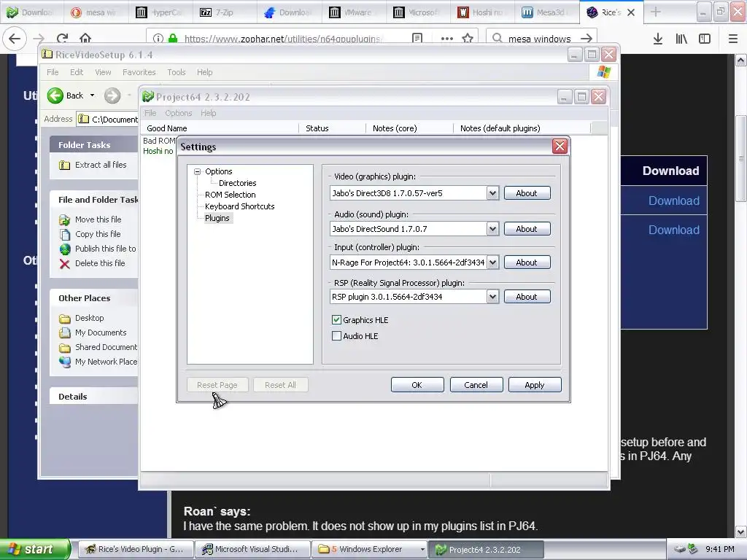Click the first blue Download link on webpage
The image size is (747, 560).
coord(673,201)
